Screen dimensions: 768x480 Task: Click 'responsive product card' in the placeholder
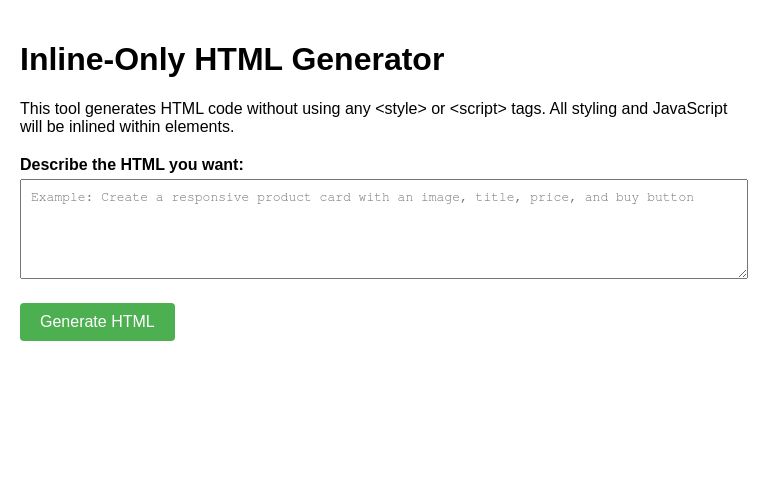261,197
